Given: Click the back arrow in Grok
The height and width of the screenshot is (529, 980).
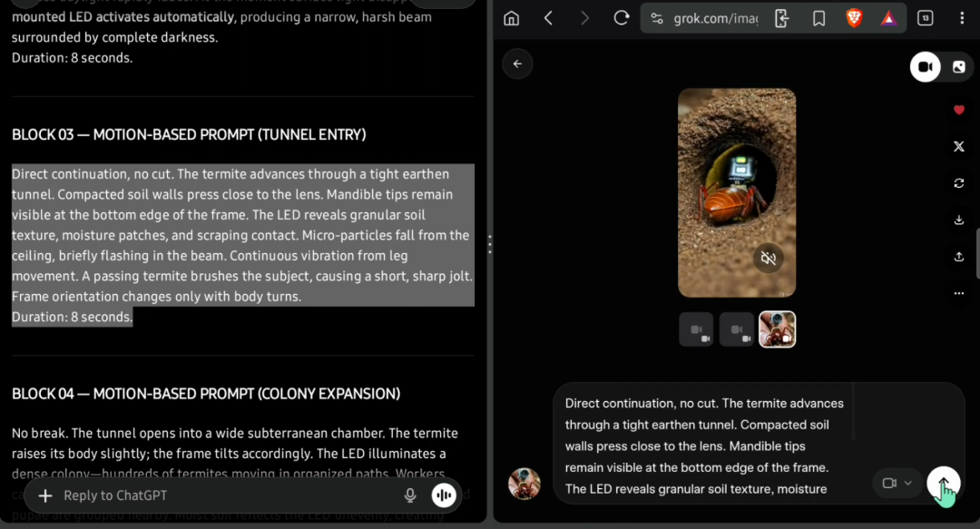Looking at the screenshot, I should 517,64.
